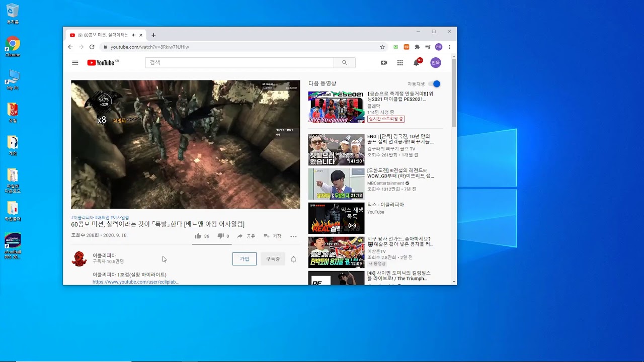Toggle the 자동재생 autoplay switch
This screenshot has width=644, height=362.
coord(435,84)
